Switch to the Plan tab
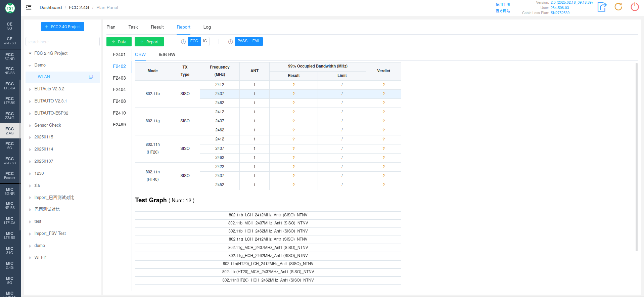Screen dimensions: 644x297 (x=111, y=27)
